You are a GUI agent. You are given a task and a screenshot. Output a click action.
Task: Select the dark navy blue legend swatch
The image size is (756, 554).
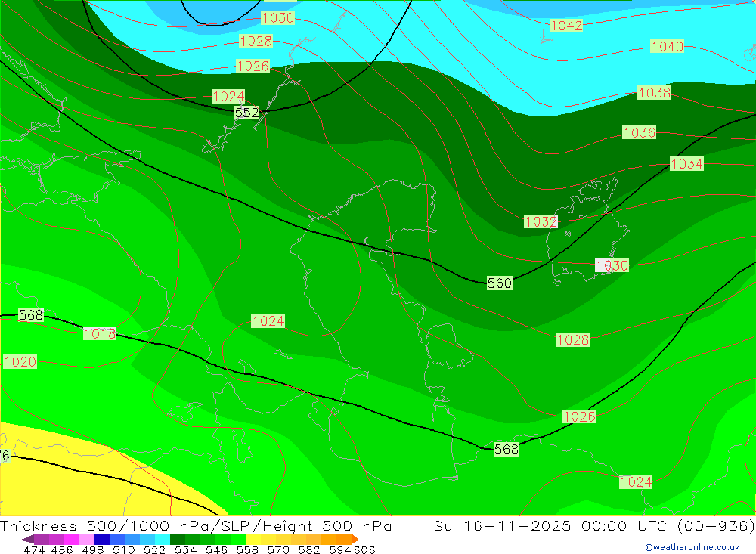[102, 539]
